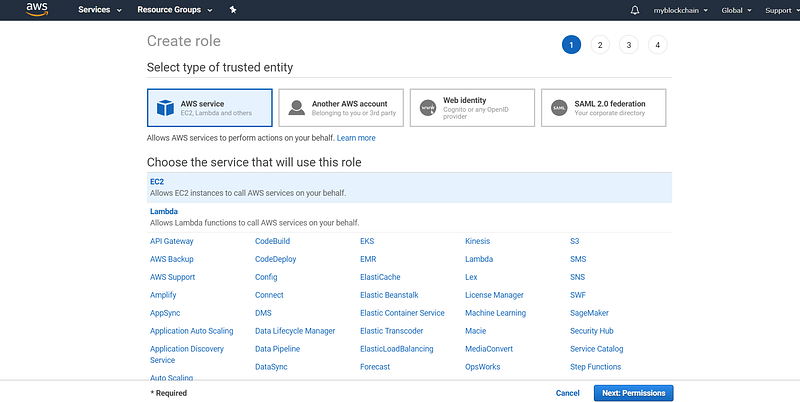Choose Step Functions service
Viewport: 800px width, 402px height.
click(x=595, y=367)
